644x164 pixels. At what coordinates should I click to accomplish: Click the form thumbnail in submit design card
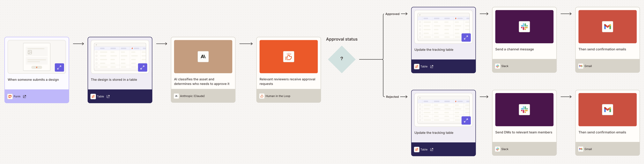point(37,57)
